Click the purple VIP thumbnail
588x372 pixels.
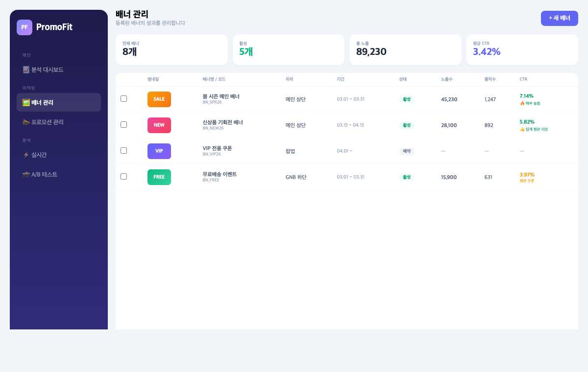[x=159, y=151]
